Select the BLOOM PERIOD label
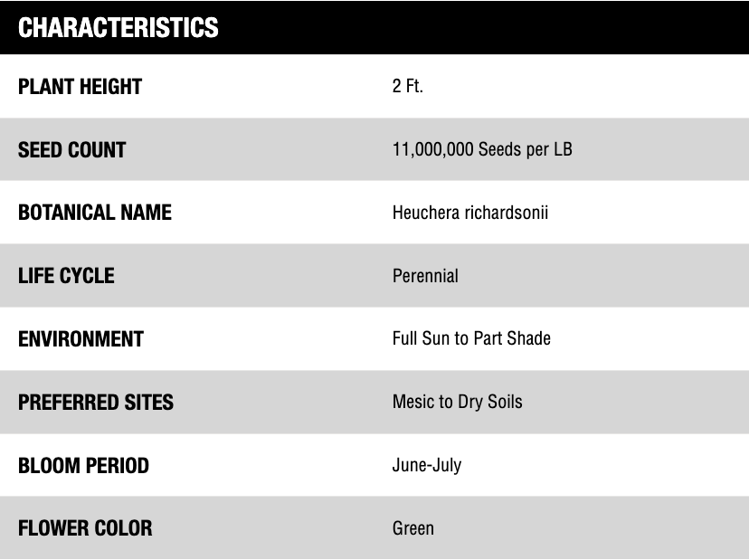Screen dimensions: 749x560 pos(83,465)
